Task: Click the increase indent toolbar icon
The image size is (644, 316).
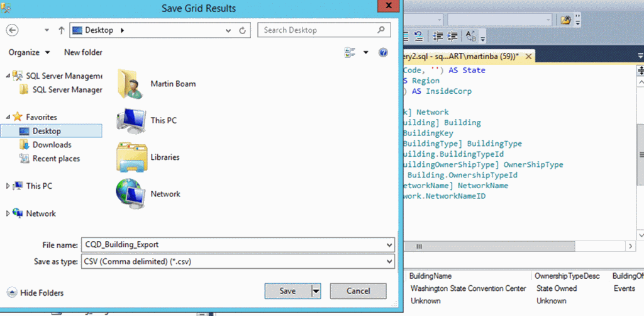Action: 452,36
